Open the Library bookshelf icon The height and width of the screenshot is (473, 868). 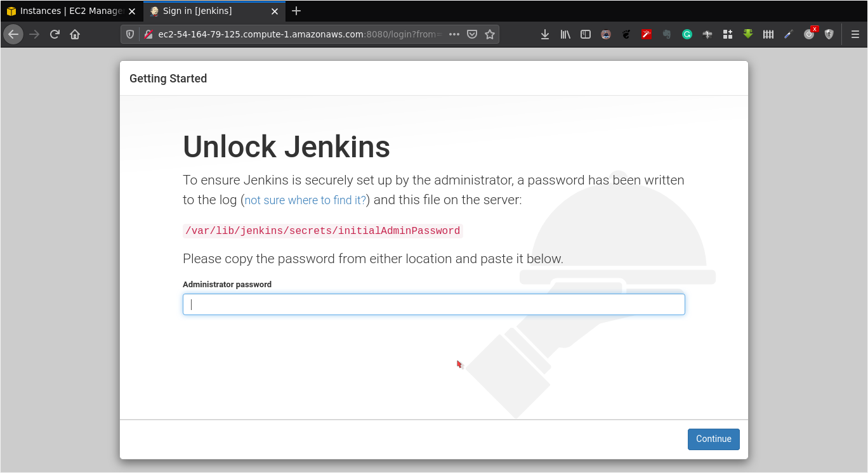coord(565,34)
